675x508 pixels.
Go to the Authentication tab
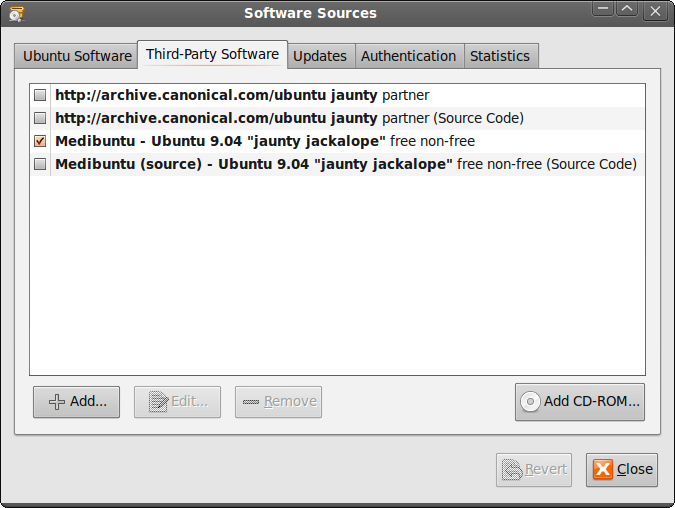(x=408, y=56)
